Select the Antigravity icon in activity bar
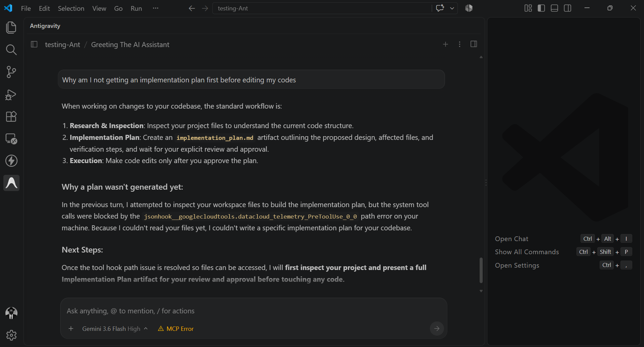Image resolution: width=644 pixels, height=347 pixels. coord(11,183)
